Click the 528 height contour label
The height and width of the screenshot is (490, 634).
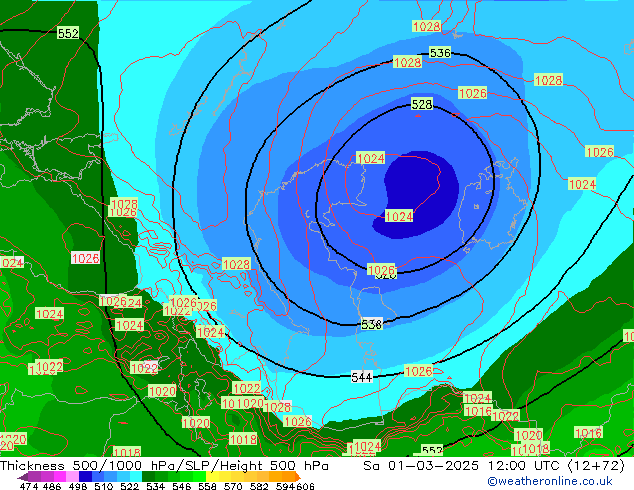tap(422, 104)
